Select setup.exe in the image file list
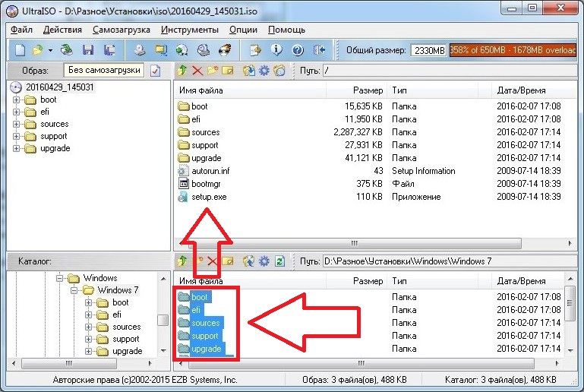 [209, 197]
